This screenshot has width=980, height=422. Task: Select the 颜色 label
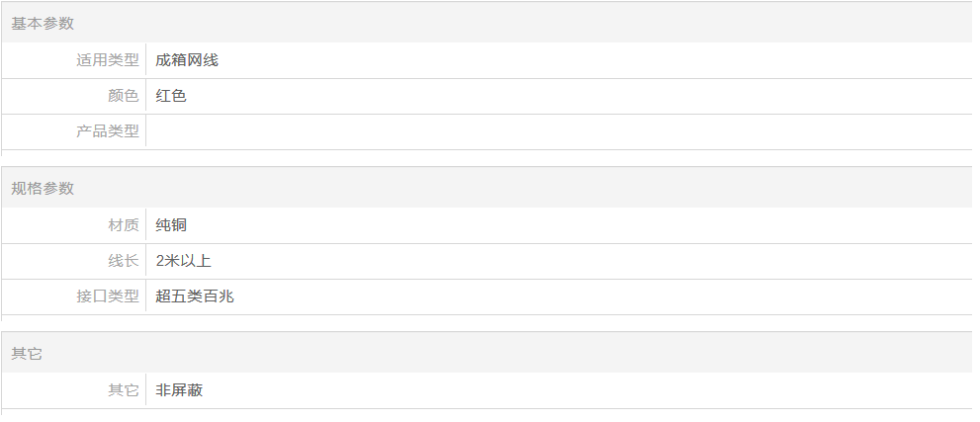click(124, 96)
